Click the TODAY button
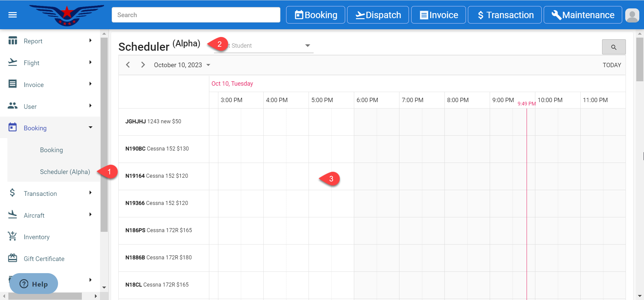This screenshot has width=644, height=300. pos(611,65)
